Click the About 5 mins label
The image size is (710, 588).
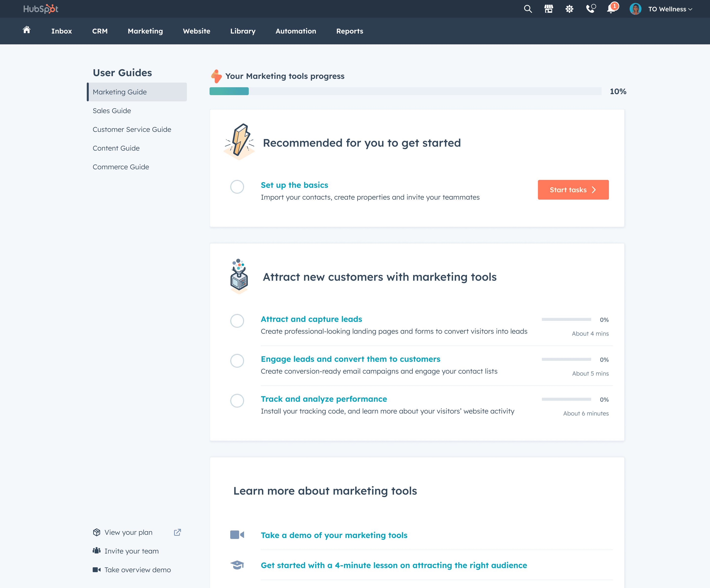point(590,373)
